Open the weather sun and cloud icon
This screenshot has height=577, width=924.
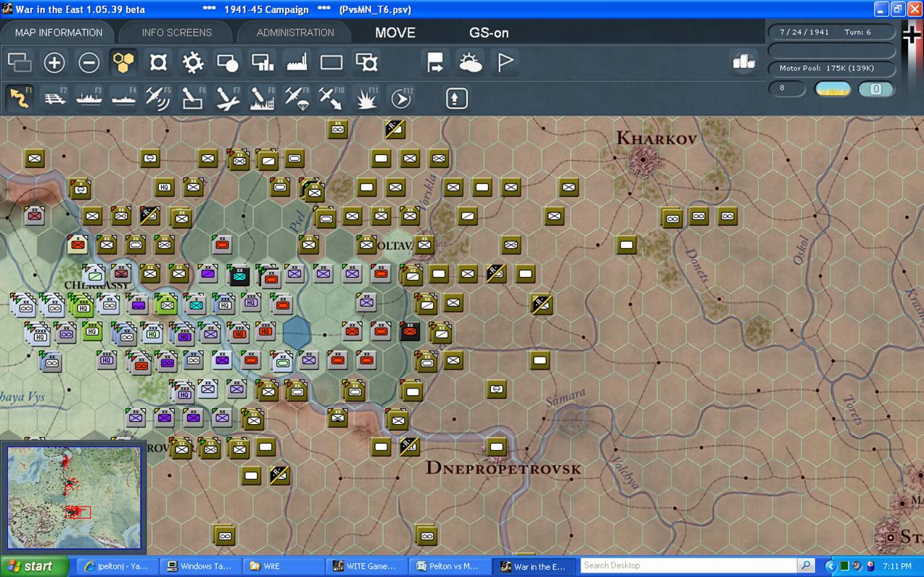pyautogui.click(x=470, y=62)
